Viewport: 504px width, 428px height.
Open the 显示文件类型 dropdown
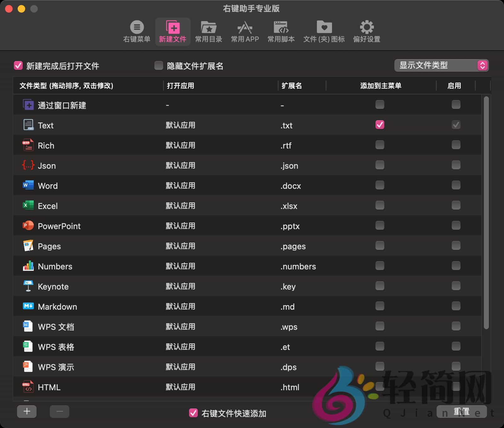point(441,66)
